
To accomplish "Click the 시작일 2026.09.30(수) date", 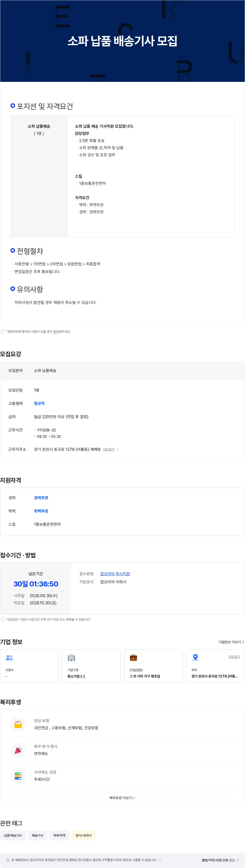I will click(44, 596).
